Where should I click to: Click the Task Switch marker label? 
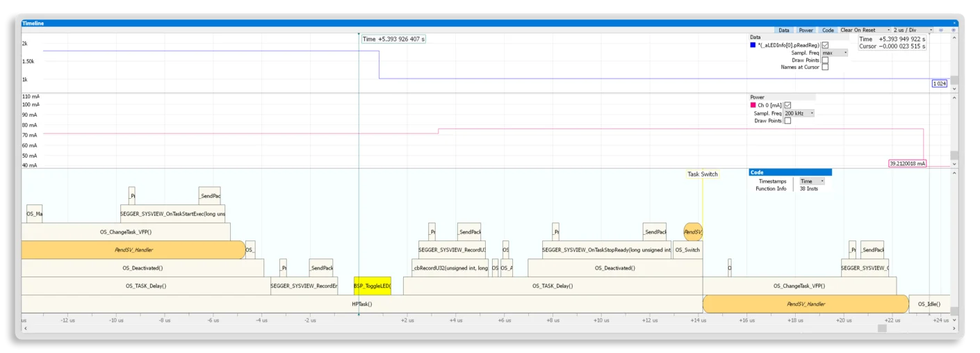[x=703, y=174]
